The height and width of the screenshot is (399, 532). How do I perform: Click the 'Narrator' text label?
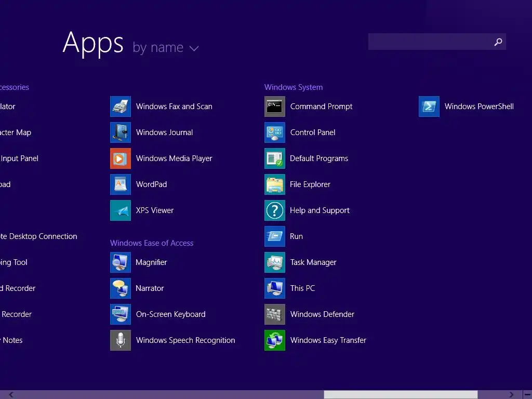click(150, 288)
